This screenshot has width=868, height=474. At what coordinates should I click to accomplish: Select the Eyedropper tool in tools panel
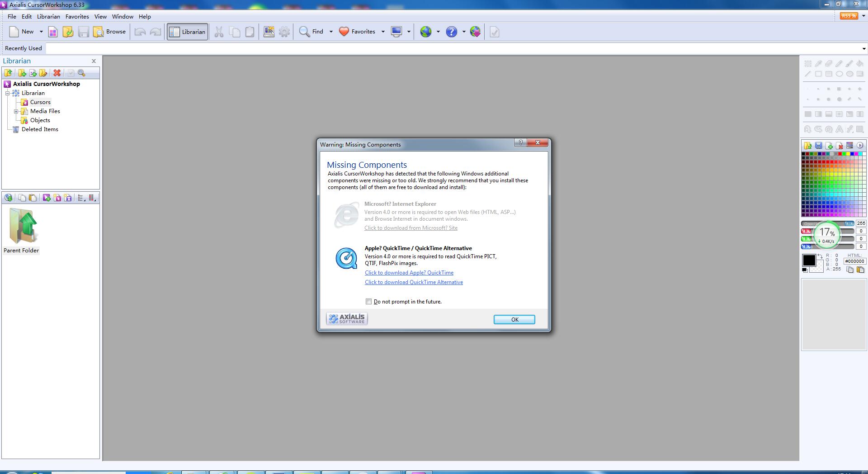pos(818,64)
